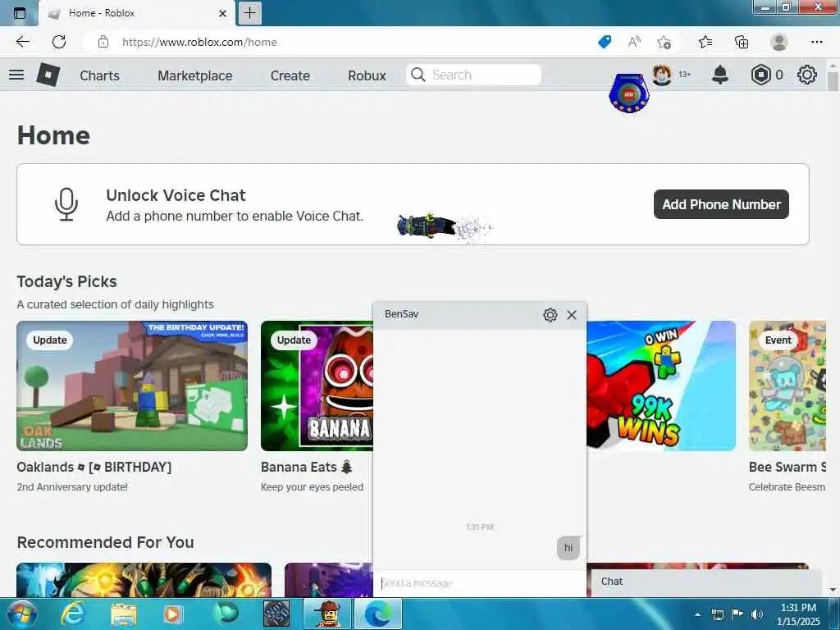Close the Home - Roblox tab
Screen dimensions: 840x630
[x=223, y=13]
